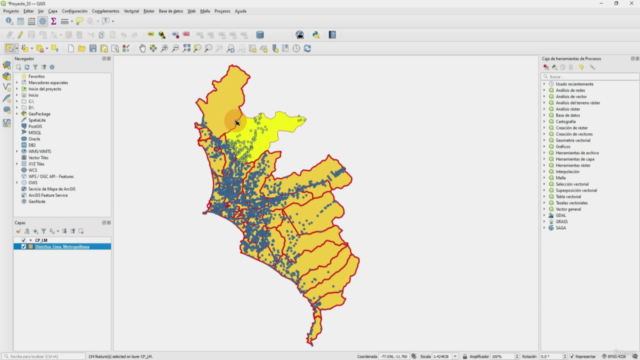Screen dimensions: 640x360
Task: Open the Ráster menu
Action: click(x=149, y=11)
